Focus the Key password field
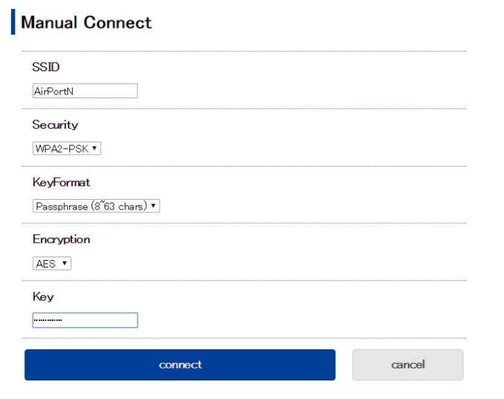The height and width of the screenshot is (399, 504). click(85, 320)
